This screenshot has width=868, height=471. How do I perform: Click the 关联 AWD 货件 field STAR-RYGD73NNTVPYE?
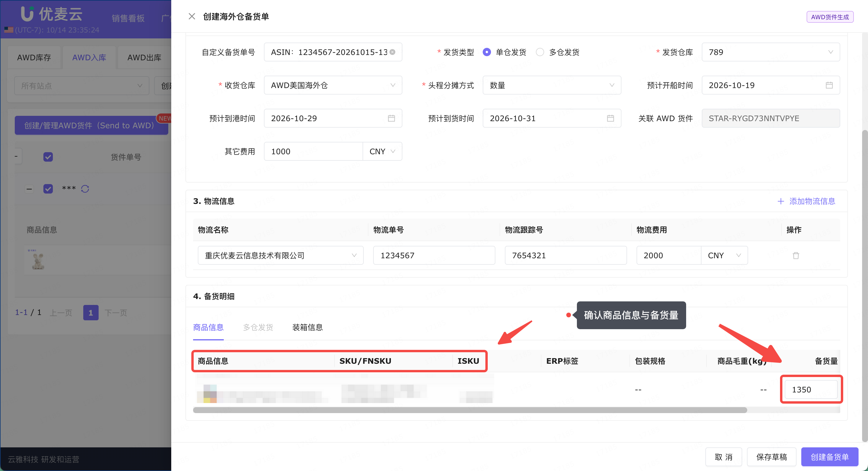771,118
